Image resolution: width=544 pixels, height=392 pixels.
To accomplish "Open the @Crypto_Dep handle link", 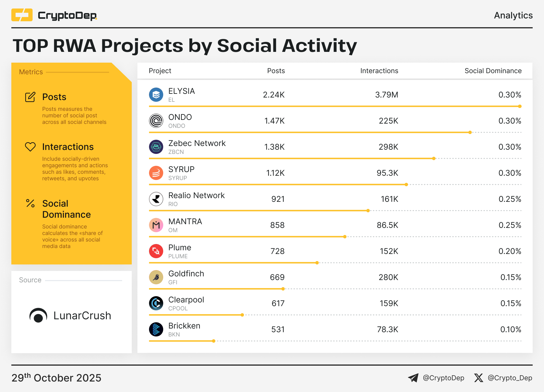I will [510, 378].
